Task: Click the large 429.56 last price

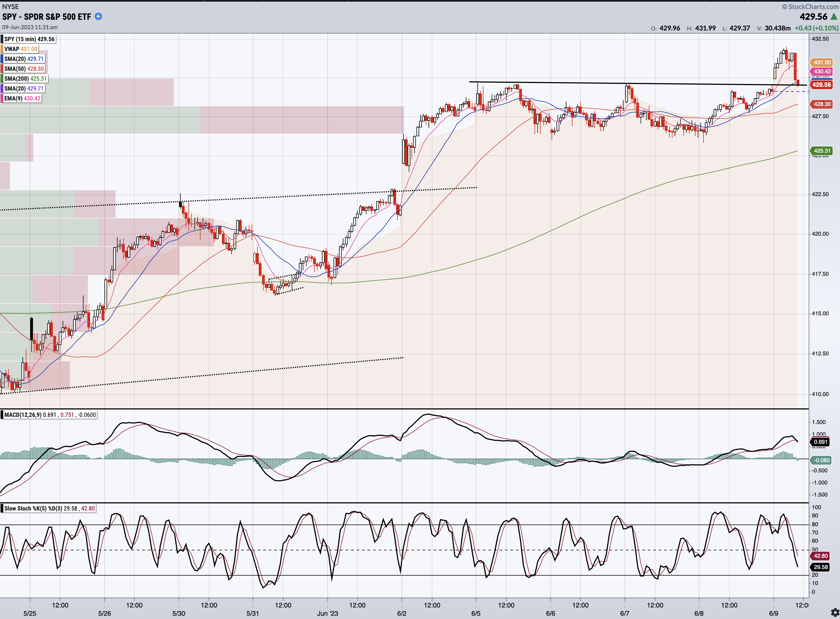Action: pos(813,16)
